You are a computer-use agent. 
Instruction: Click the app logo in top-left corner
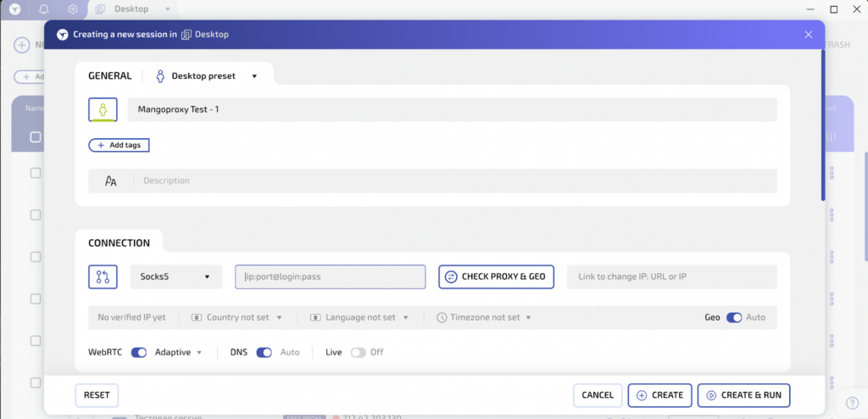tap(14, 9)
